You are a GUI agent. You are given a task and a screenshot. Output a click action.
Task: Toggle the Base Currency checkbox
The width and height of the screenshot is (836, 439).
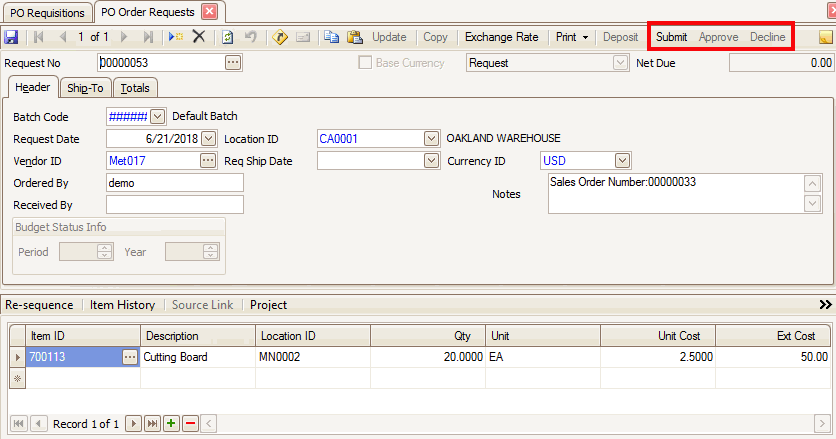pyautogui.click(x=366, y=63)
